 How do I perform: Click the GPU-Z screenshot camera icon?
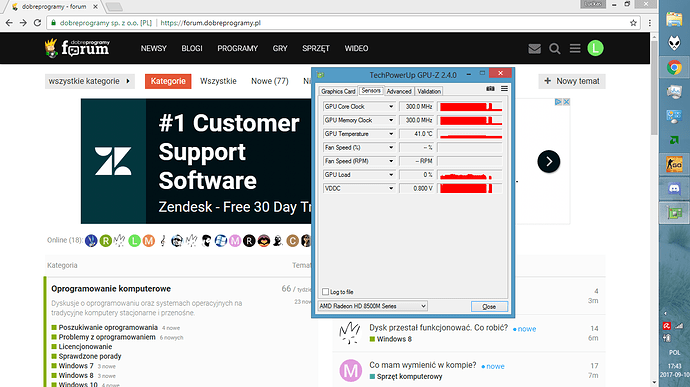(x=490, y=88)
